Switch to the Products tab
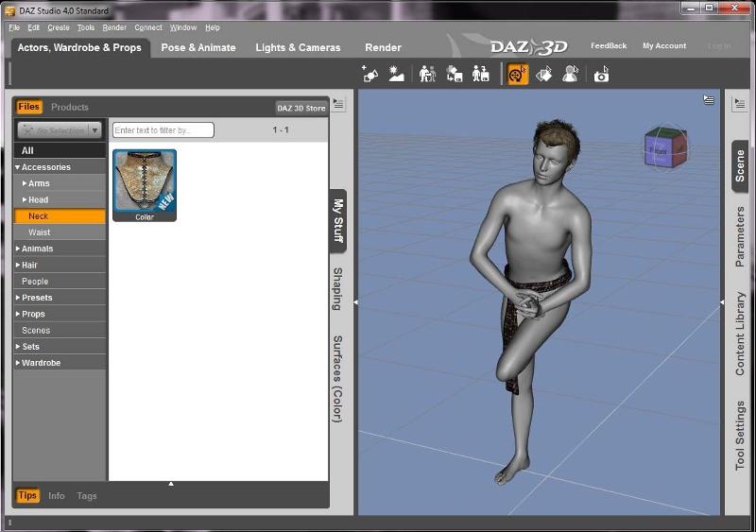Screen dimensions: 756x532 (70, 107)
